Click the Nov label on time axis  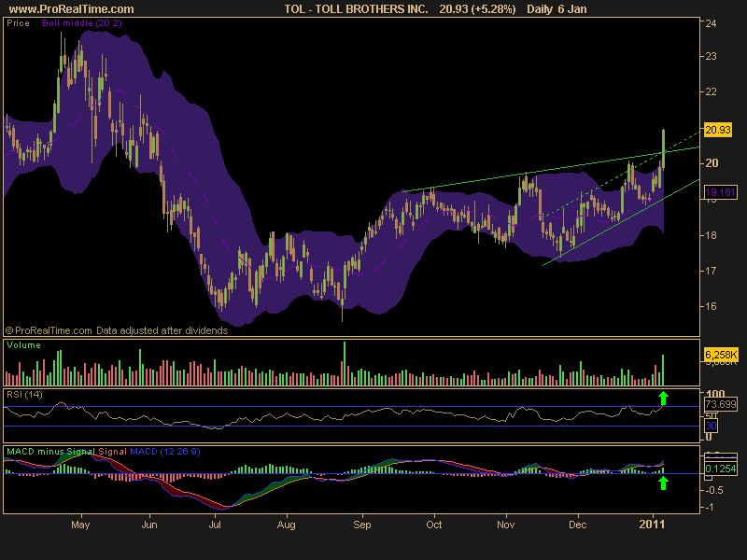(x=505, y=525)
